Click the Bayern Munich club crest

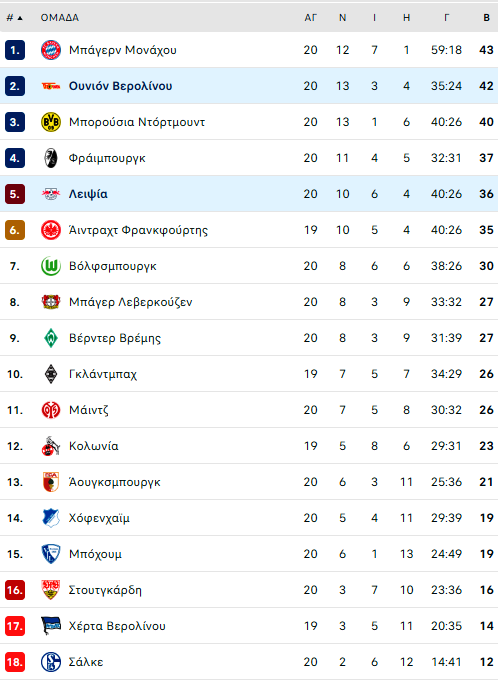click(x=51, y=50)
